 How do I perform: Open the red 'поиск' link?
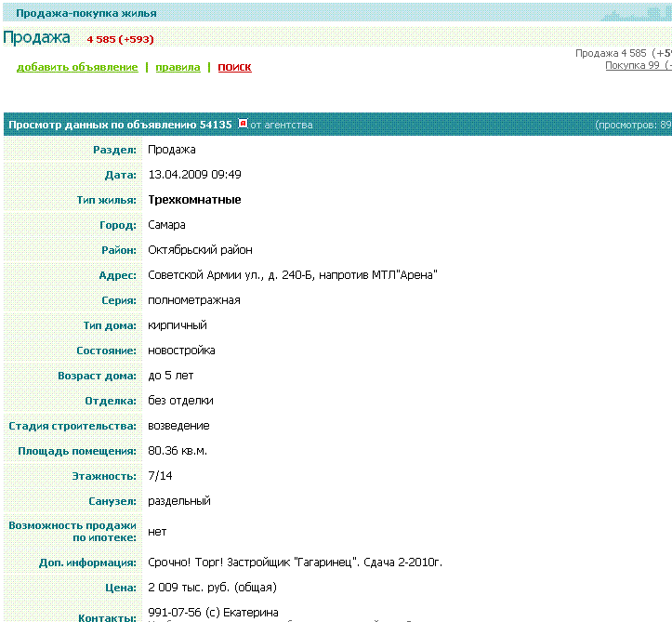(234, 67)
